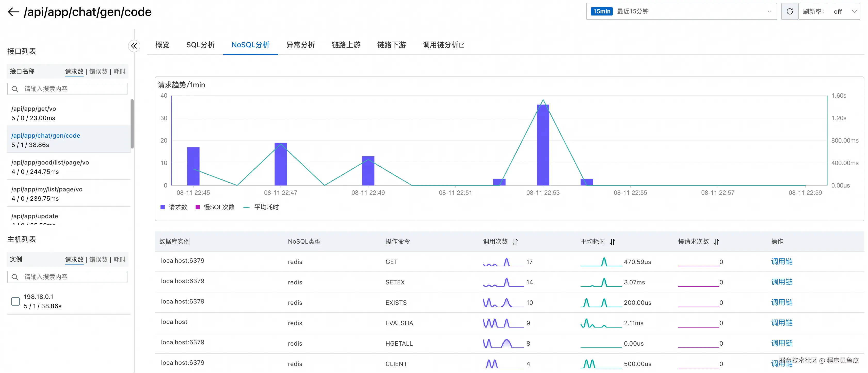Click the sort icon next to 慢请求次数
The width and height of the screenshot is (868, 373).
(716, 242)
